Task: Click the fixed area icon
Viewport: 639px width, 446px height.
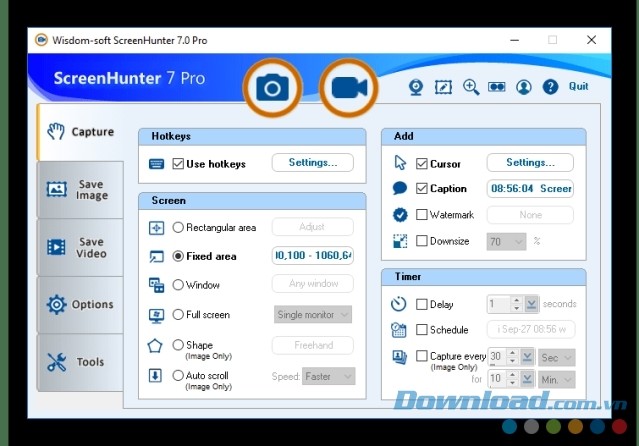Action: (x=156, y=256)
